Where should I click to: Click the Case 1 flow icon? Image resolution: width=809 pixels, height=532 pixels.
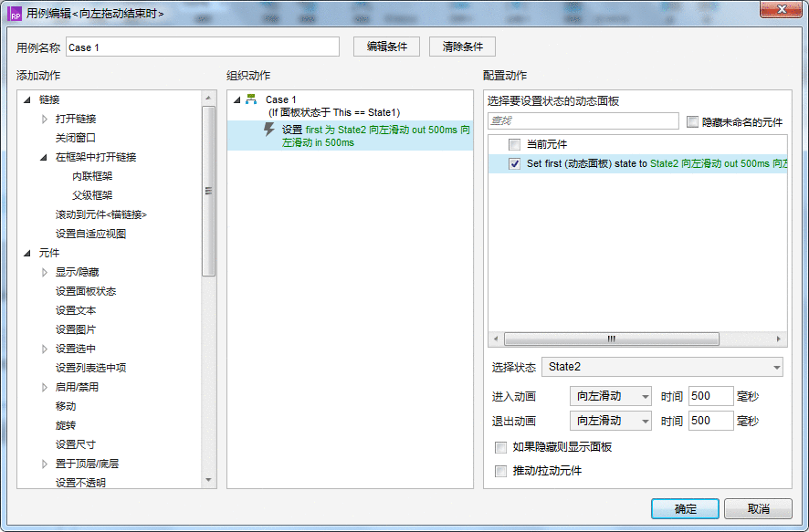[251, 99]
